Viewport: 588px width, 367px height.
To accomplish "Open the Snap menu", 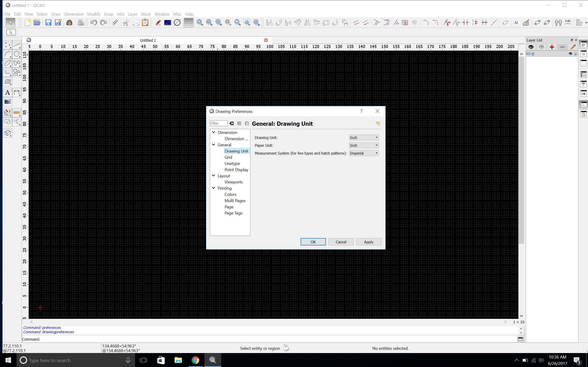I will pos(108,14).
